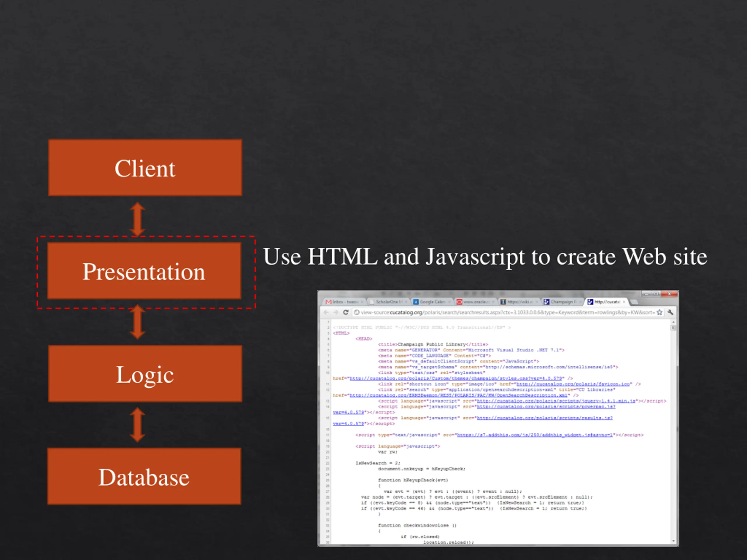Open a new browser tab
The image size is (747, 560).
pyautogui.click(x=634, y=302)
